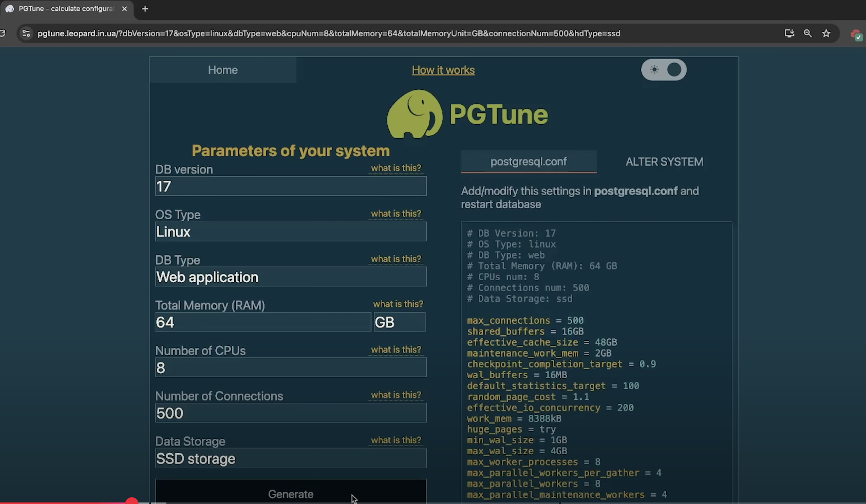Open a new browser tab
Image resolution: width=866 pixels, height=504 pixels.
[145, 9]
